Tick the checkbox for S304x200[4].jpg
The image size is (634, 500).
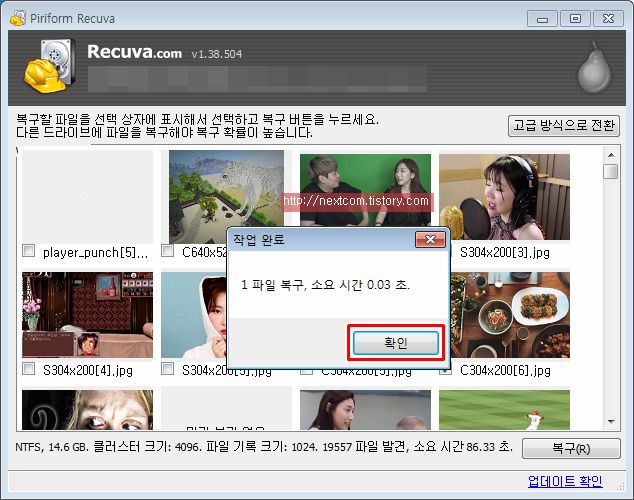(x=28, y=369)
